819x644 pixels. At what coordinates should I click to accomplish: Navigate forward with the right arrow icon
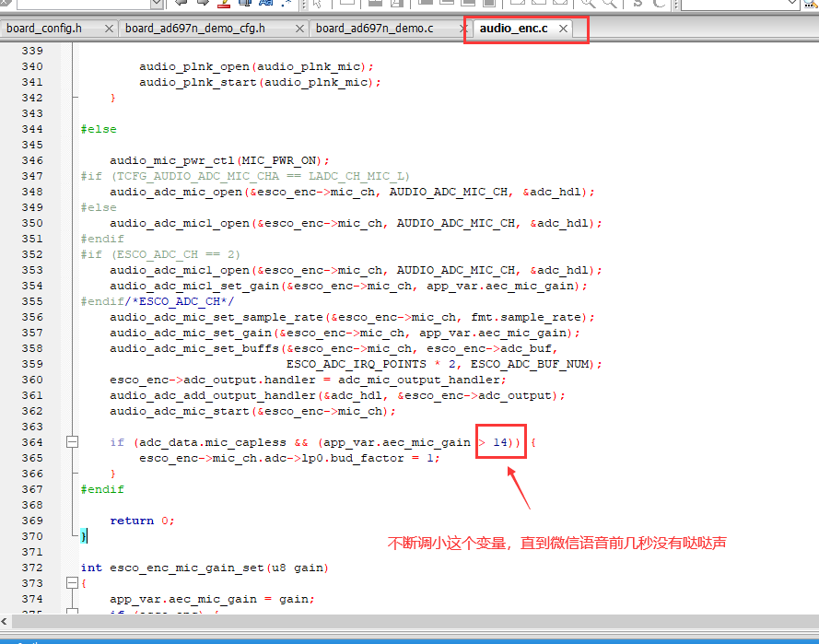point(204,3)
